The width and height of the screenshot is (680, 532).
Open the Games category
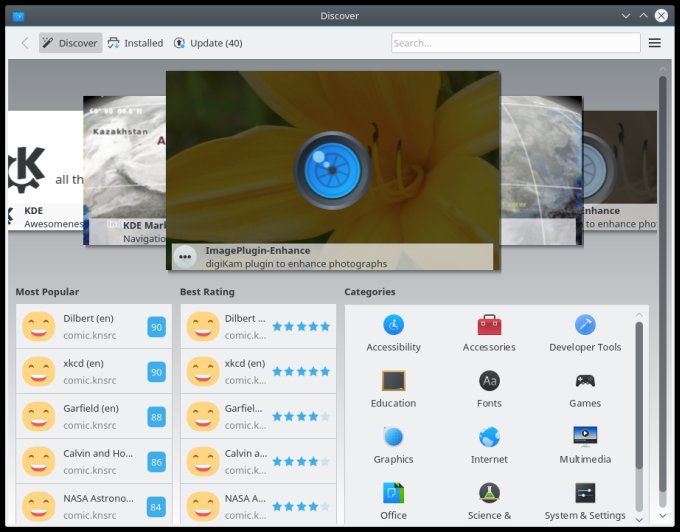click(585, 389)
